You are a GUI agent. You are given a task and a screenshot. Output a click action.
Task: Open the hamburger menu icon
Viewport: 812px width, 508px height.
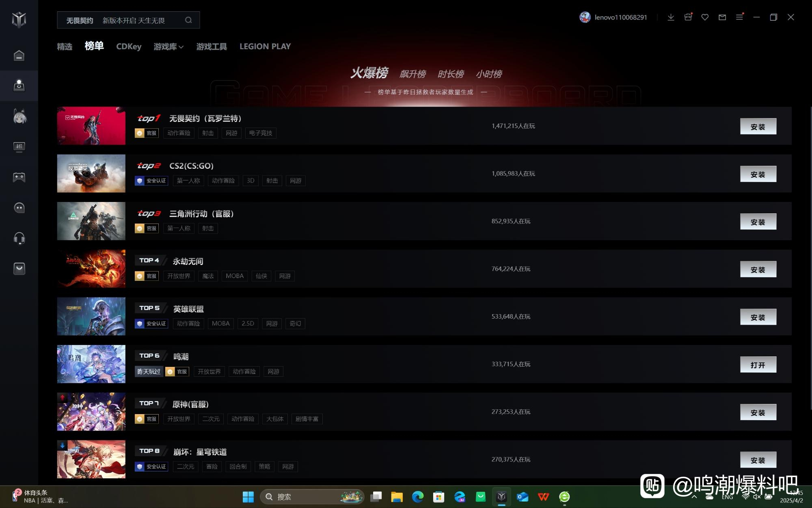739,17
